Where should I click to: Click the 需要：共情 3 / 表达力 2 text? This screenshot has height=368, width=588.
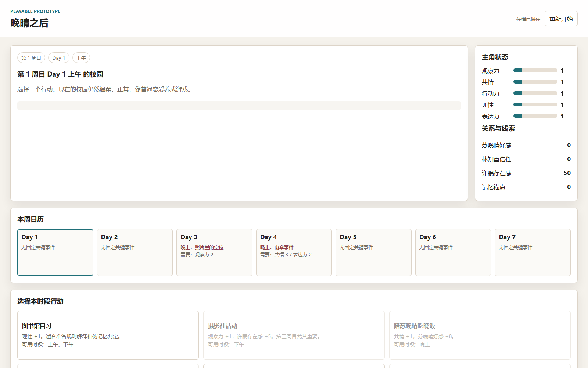[286, 255]
